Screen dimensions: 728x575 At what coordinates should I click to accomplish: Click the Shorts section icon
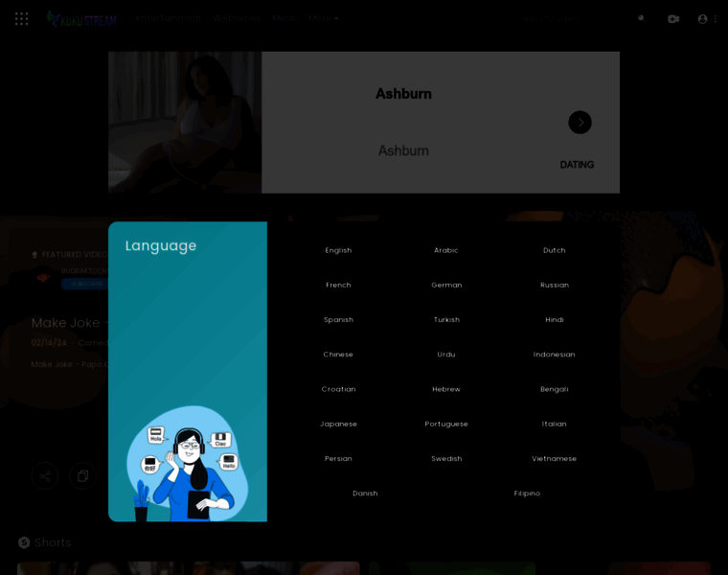point(24,542)
